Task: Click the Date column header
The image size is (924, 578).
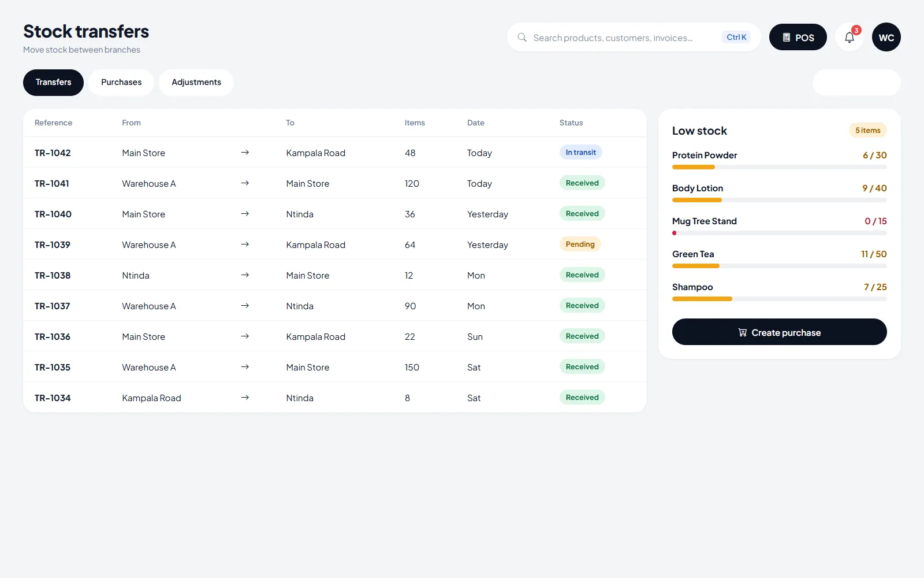Action: pos(476,123)
